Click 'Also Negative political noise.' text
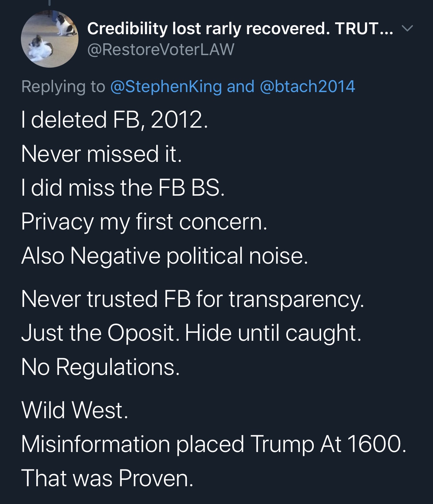Viewport: 433px width, 504px height. 165,256
